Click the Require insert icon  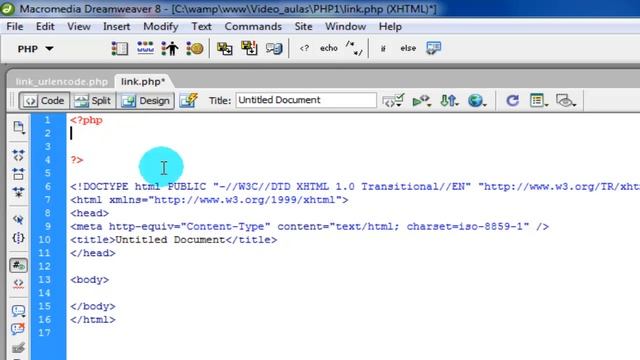[x=249, y=48]
